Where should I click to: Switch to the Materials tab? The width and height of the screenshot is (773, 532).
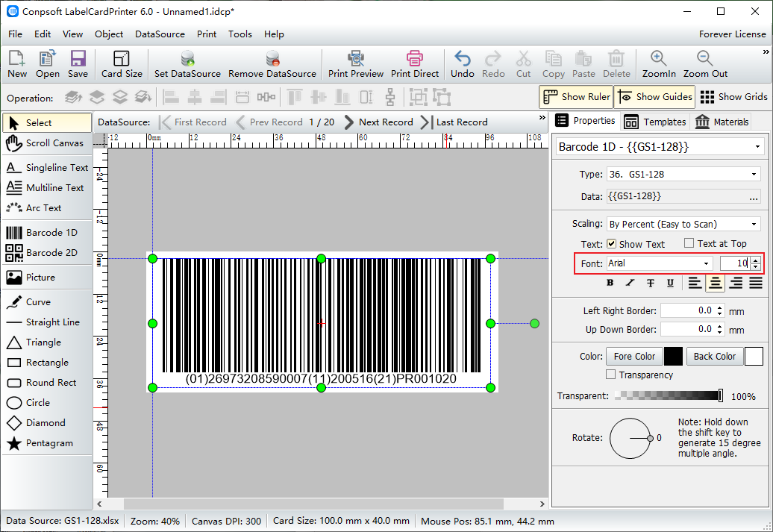point(722,122)
